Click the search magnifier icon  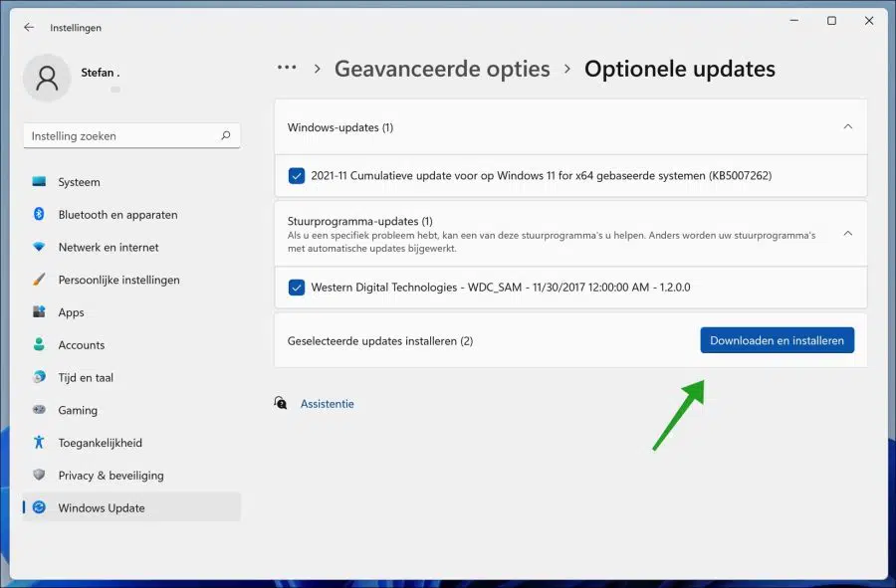[226, 135]
